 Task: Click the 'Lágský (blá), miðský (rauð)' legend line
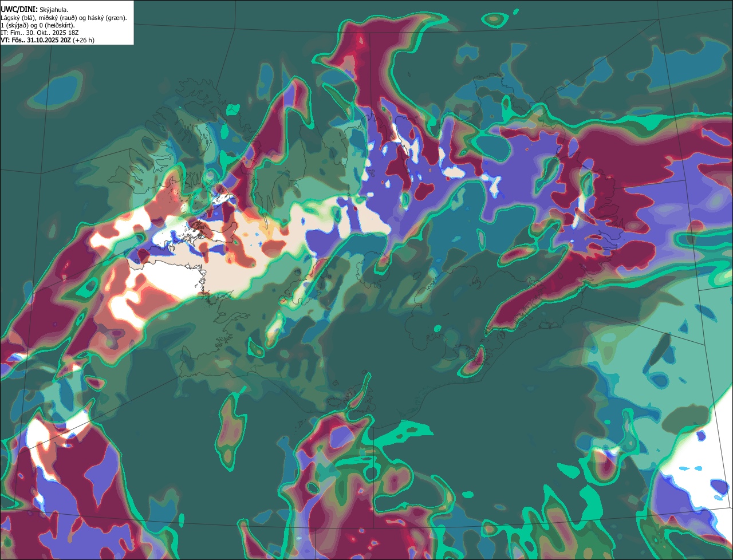pos(64,18)
